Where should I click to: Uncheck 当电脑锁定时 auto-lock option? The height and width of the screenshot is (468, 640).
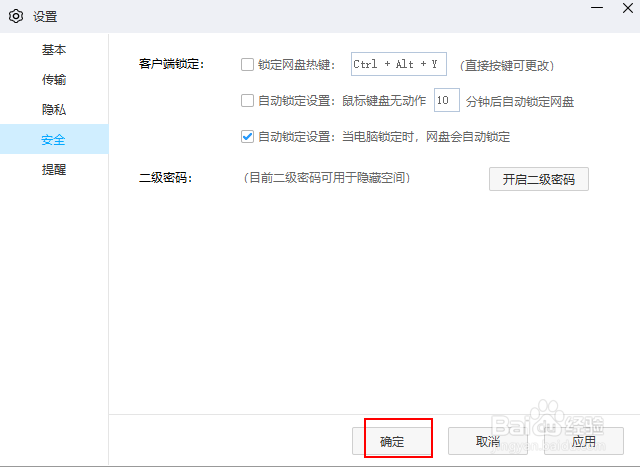[x=247, y=136]
